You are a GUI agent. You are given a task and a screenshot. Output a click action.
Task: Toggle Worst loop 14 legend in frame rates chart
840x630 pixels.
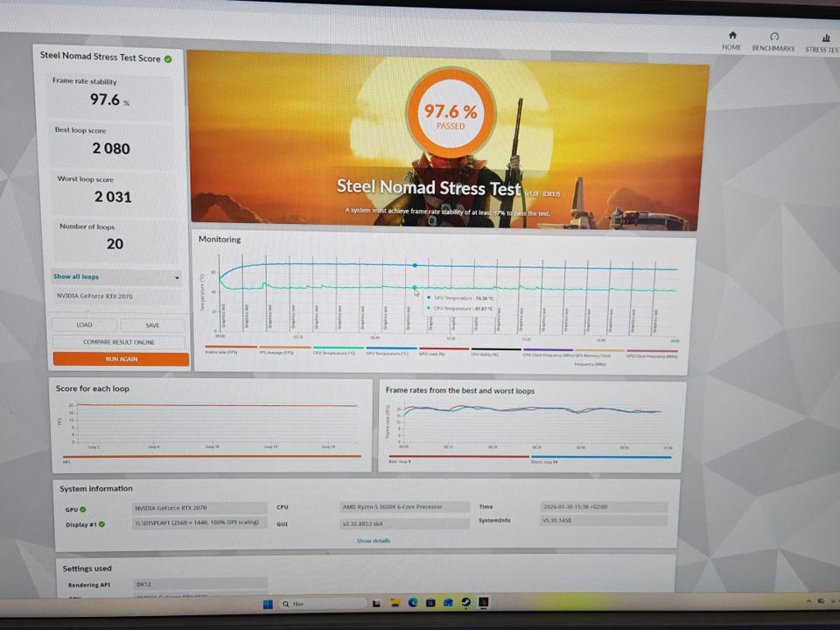coord(600,459)
